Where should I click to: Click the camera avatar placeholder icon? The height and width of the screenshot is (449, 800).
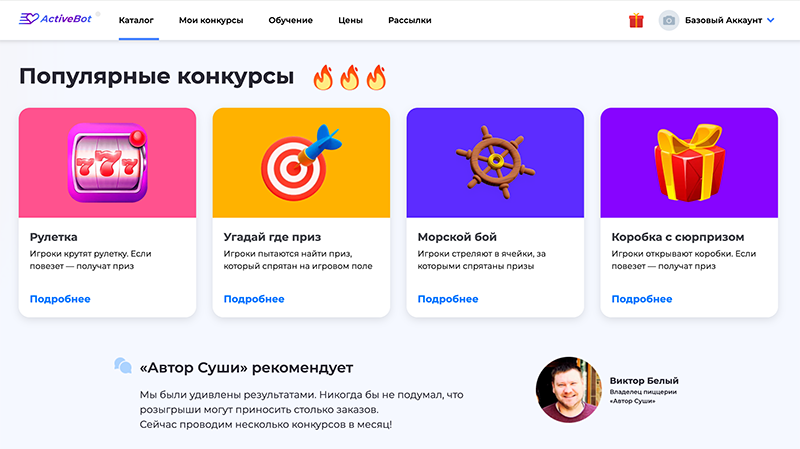click(x=668, y=20)
